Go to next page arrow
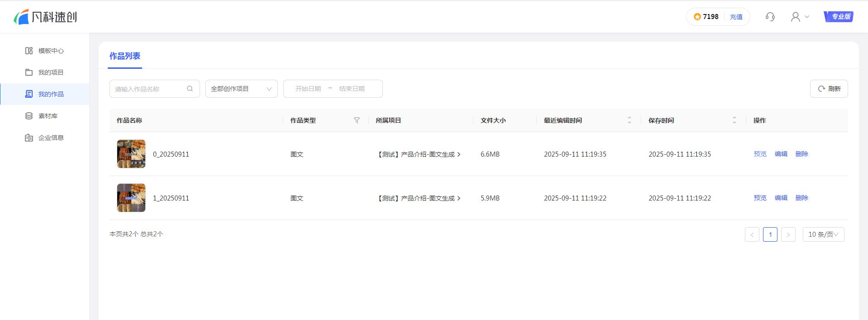 coord(788,234)
